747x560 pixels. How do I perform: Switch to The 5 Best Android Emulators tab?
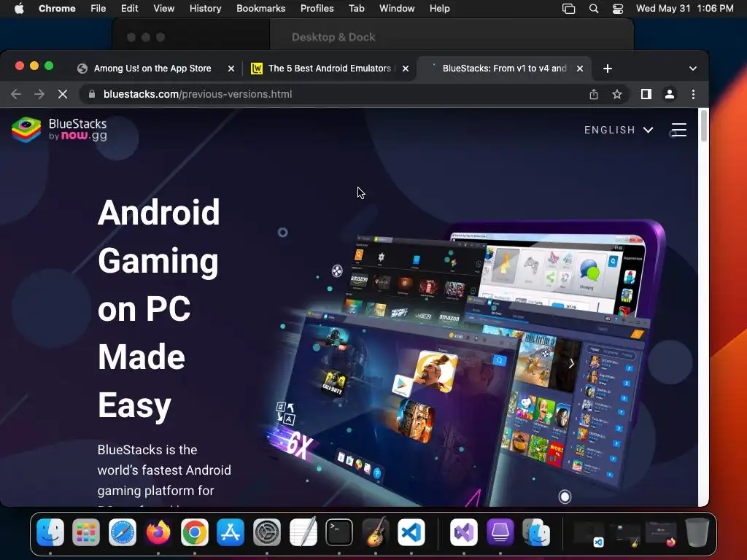pyautogui.click(x=330, y=69)
